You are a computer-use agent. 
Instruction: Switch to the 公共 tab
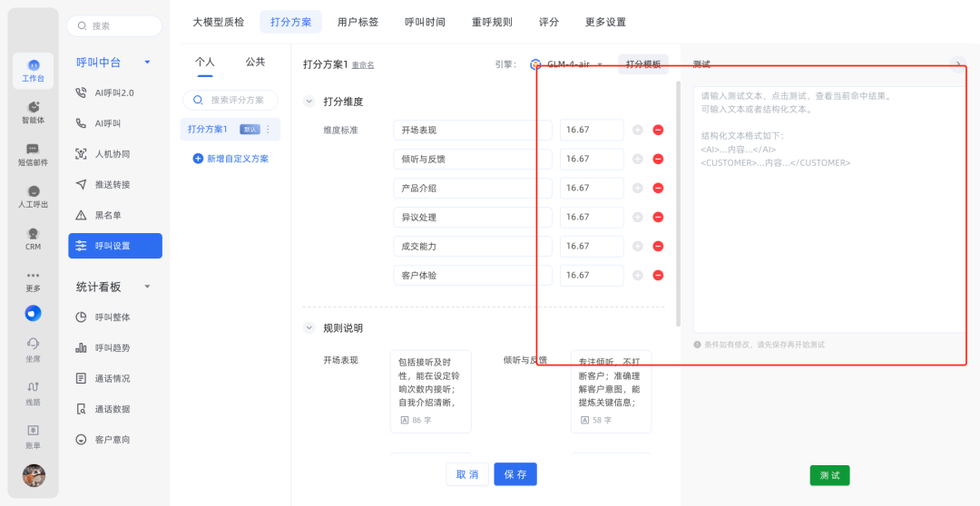pos(255,62)
